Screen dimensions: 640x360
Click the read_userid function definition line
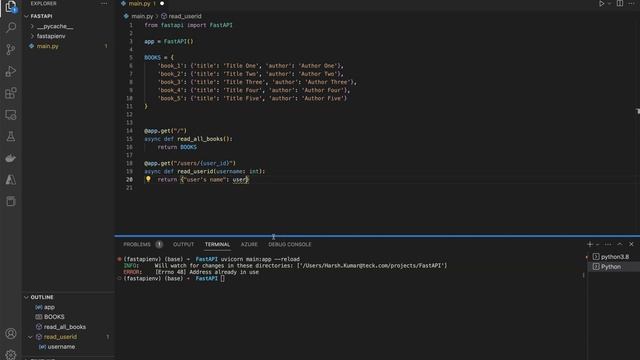click(204, 171)
